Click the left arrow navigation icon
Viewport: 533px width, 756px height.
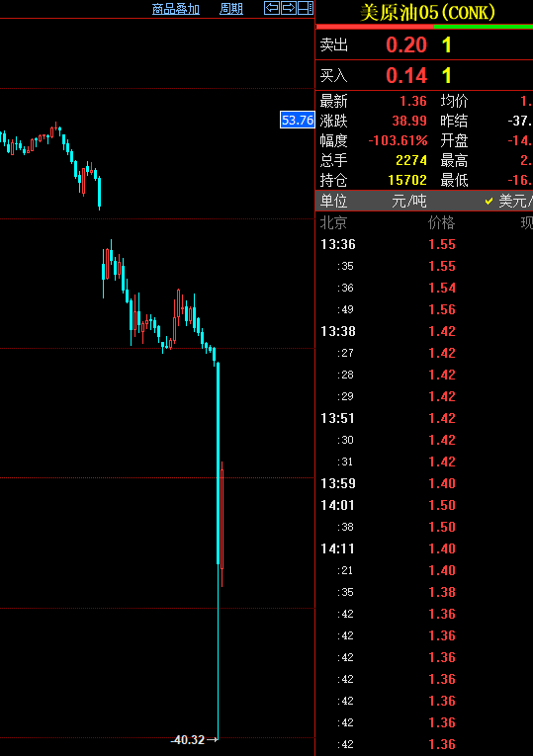click(x=272, y=8)
